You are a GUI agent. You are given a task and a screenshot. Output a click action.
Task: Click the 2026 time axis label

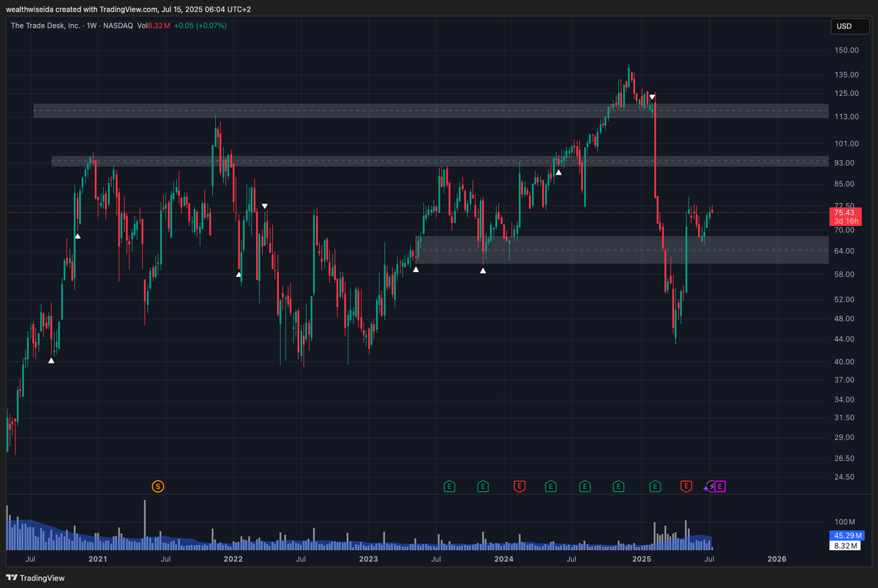pyautogui.click(x=777, y=559)
